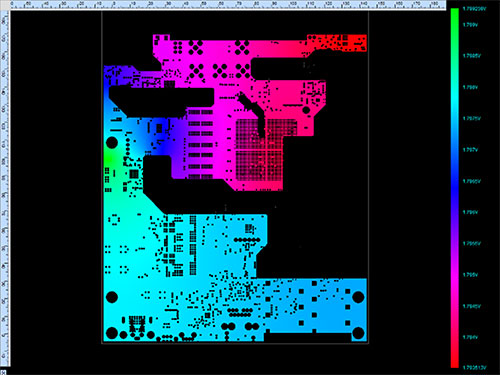Screen dimensions: 500x375
Task: Click the bottom-right mounting hole of the board
Action: [x=358, y=333]
